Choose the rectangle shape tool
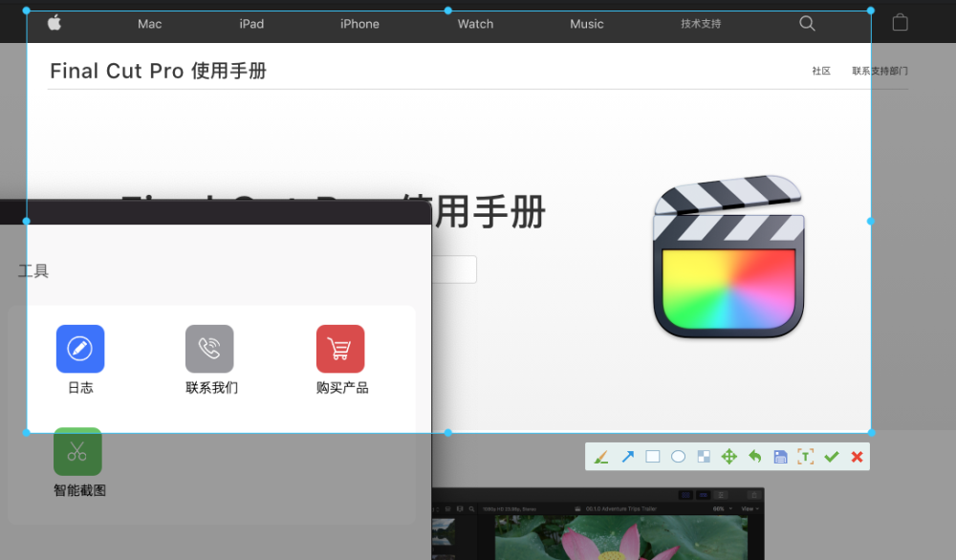 [x=652, y=457]
